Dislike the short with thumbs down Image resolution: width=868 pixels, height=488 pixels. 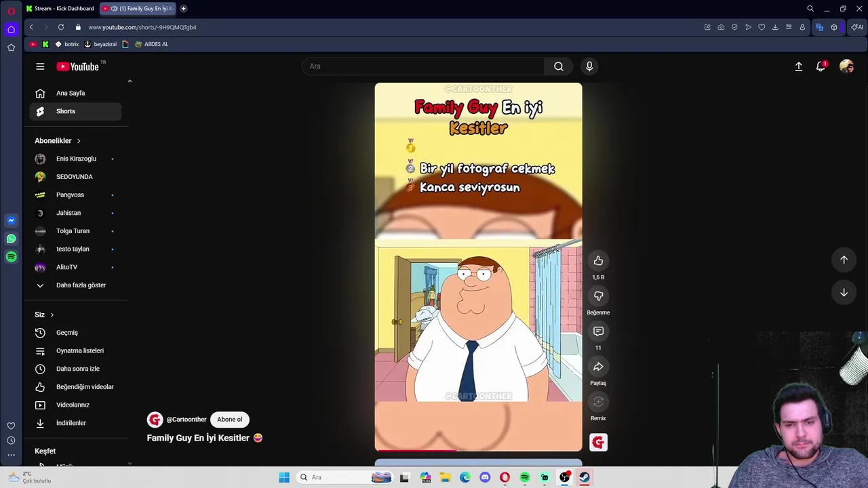coord(598,296)
